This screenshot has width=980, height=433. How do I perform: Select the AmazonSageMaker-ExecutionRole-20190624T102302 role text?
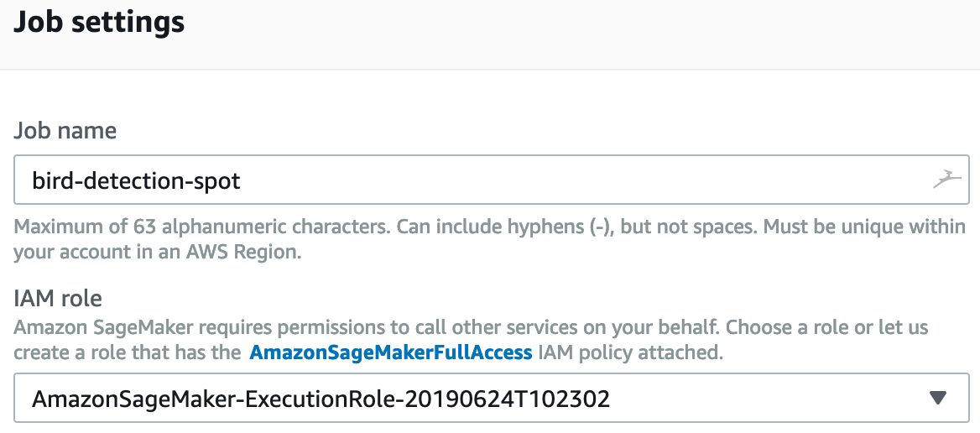(321, 399)
